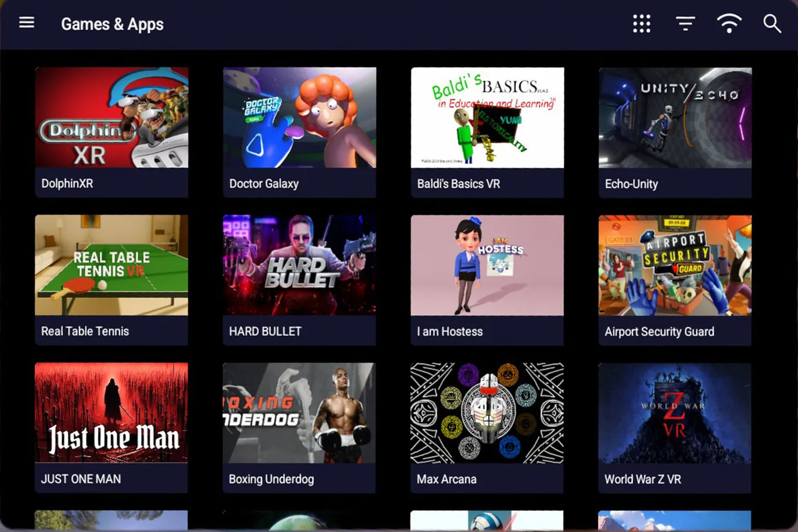Click the "Airport Security Guard" title label
Viewport: 798px width, 532px height.
tap(659, 332)
